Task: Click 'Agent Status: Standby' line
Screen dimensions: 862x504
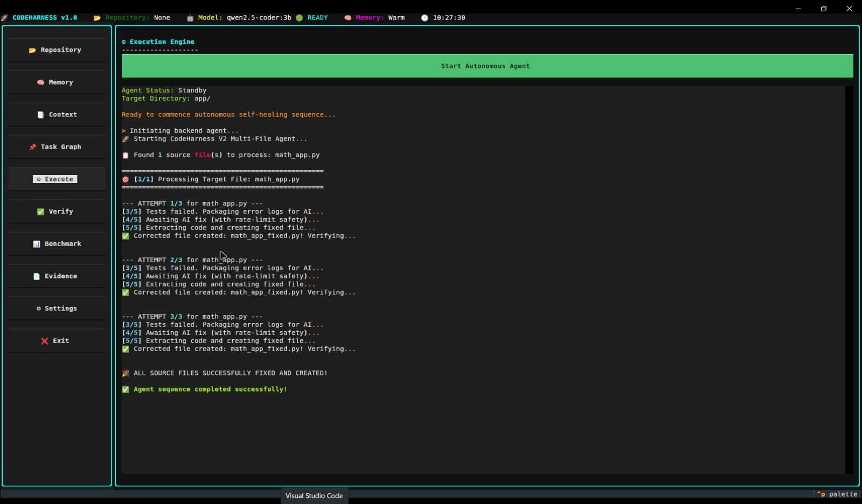Action: pos(164,90)
